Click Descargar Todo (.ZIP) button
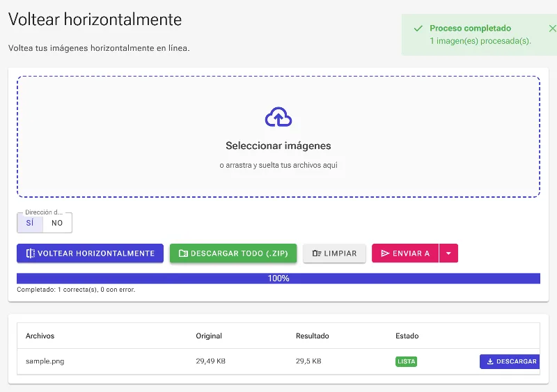 233,253
